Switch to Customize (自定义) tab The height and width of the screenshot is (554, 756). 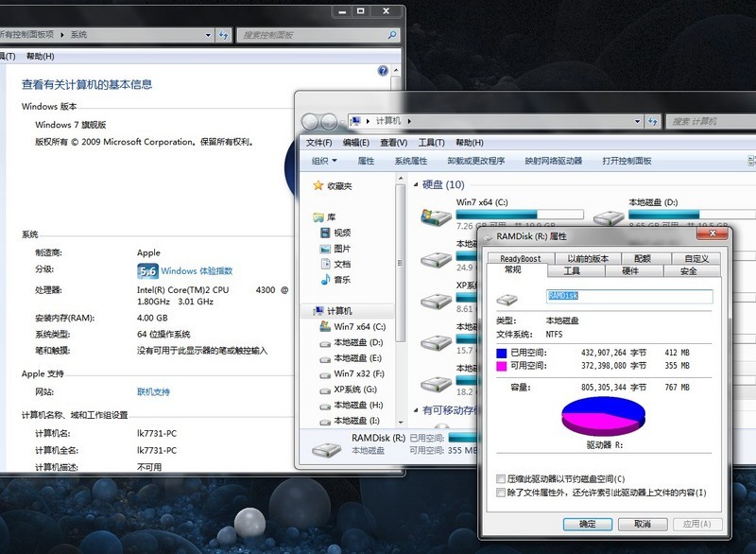(696, 258)
